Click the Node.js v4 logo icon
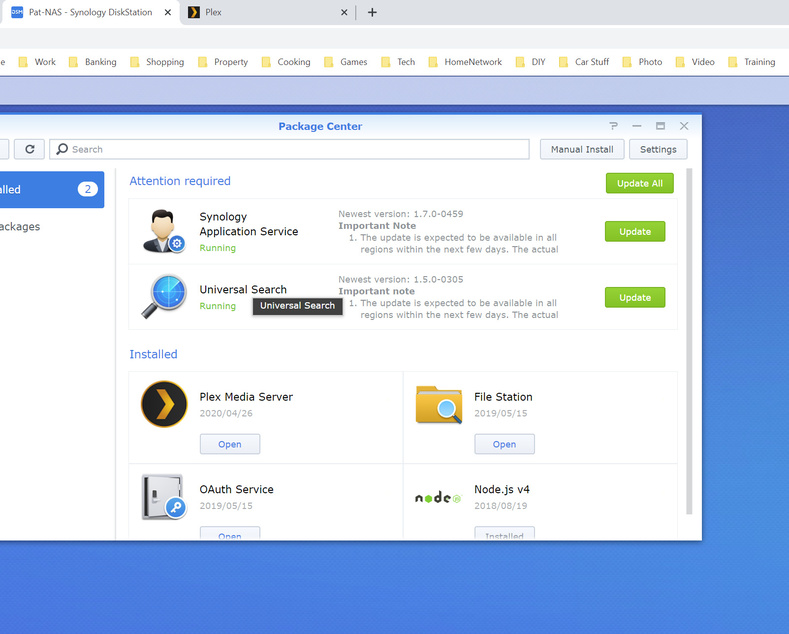The image size is (789, 634). point(438,498)
